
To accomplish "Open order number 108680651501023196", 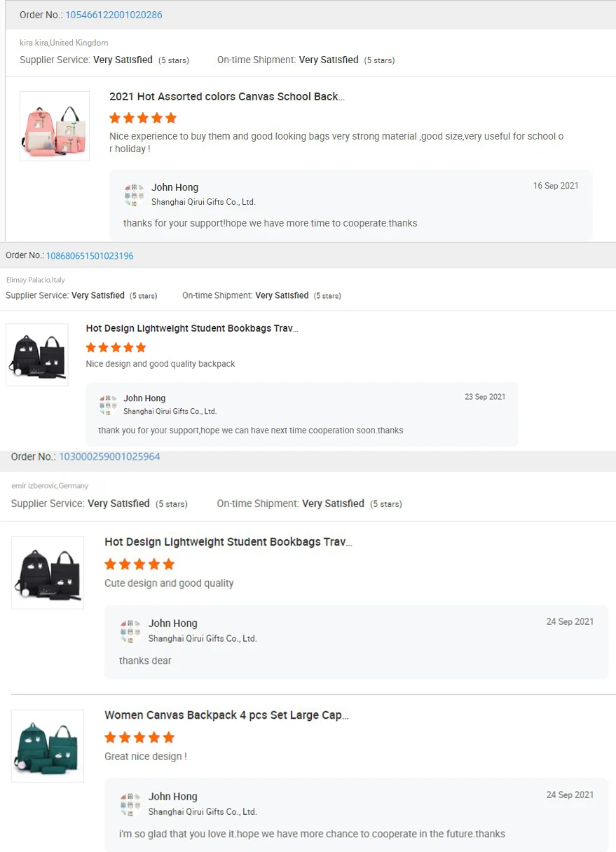I will pos(90,256).
